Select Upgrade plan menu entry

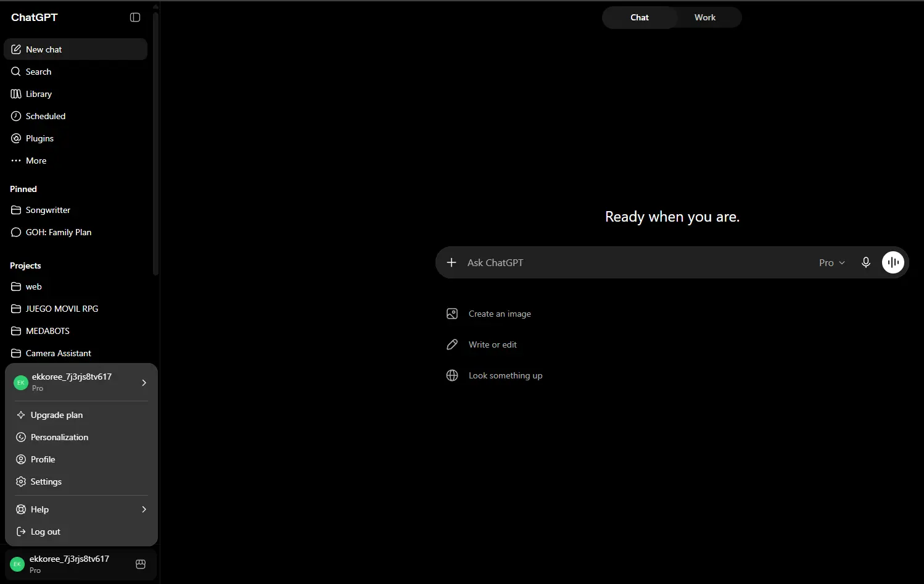(x=81, y=415)
